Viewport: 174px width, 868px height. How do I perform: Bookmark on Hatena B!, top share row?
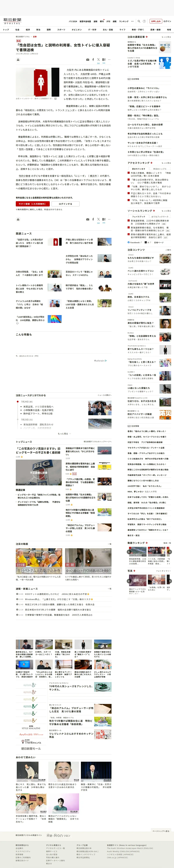(x=104, y=60)
